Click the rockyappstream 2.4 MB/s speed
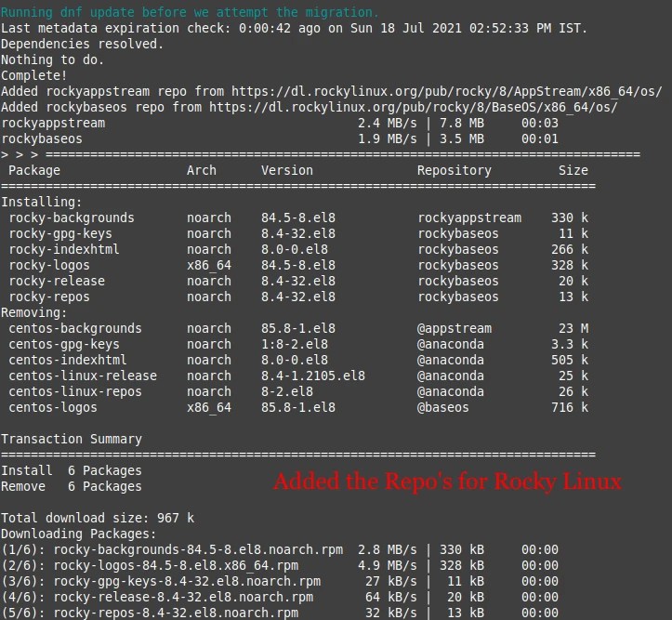672x620 pixels. click(x=387, y=124)
